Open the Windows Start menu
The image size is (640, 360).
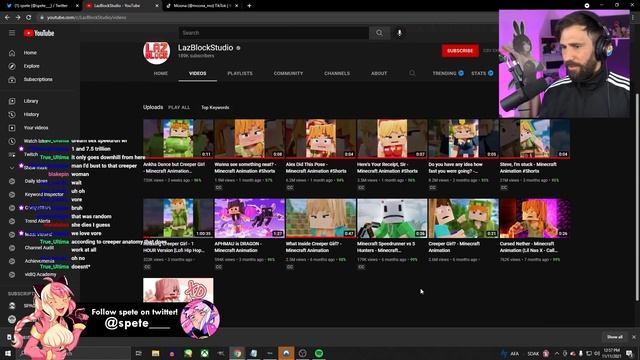[x=8, y=353]
